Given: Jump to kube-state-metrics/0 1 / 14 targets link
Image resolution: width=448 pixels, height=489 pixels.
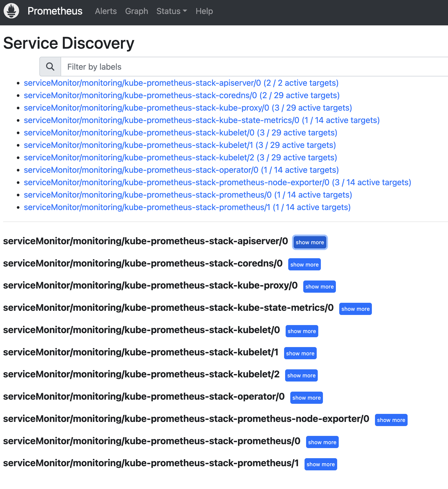Looking at the screenshot, I should pyautogui.click(x=202, y=120).
